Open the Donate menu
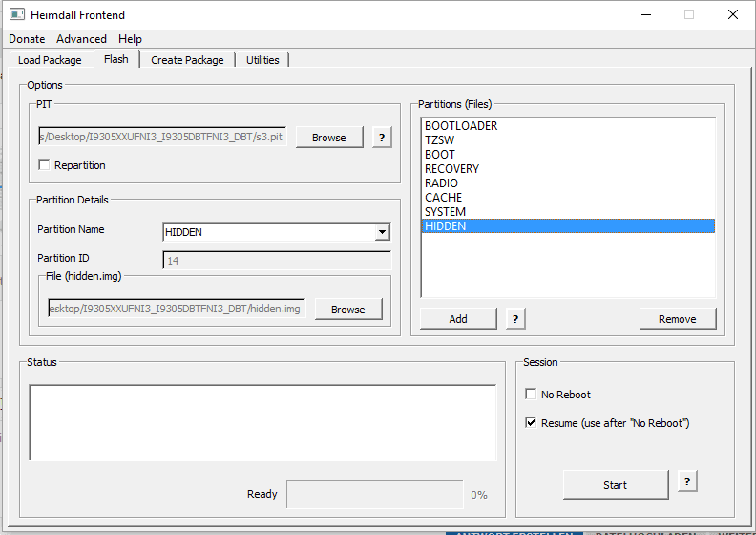This screenshot has height=535, width=756. coord(27,39)
